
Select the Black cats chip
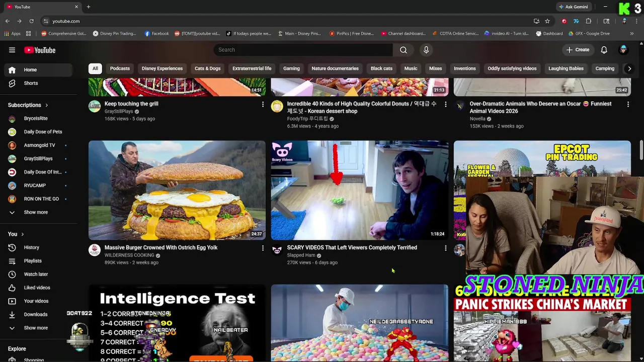click(381, 68)
